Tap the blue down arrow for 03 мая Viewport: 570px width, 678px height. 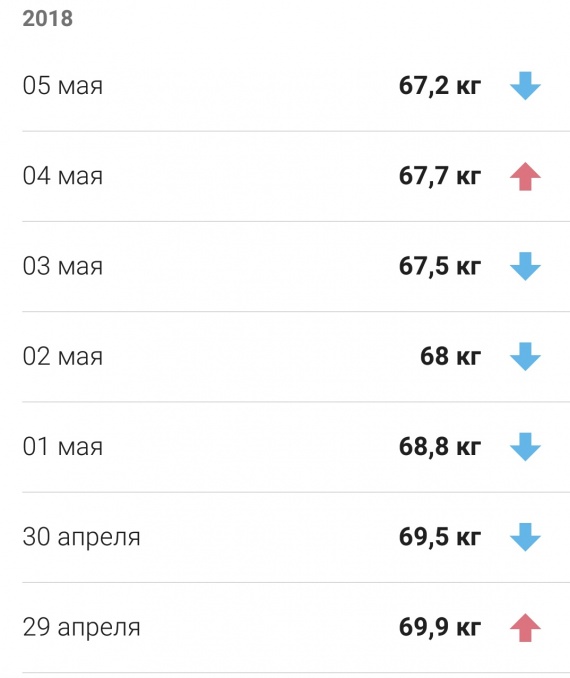coord(525,266)
